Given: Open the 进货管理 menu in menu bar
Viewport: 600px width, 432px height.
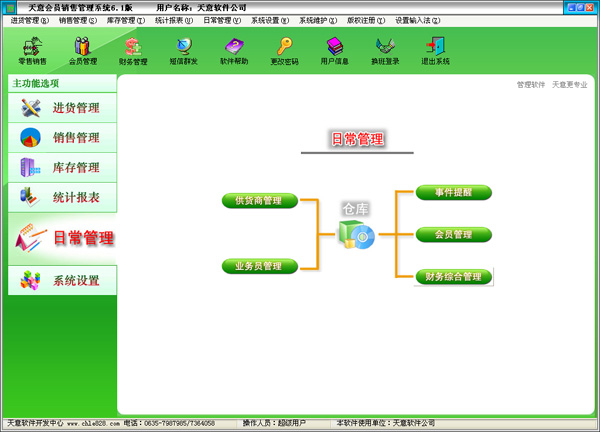Looking at the screenshot, I should (x=29, y=20).
